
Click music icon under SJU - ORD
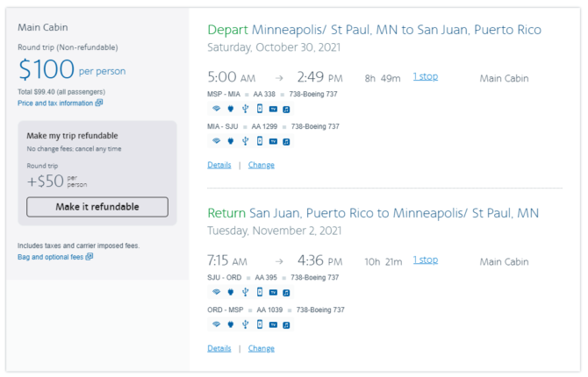pyautogui.click(x=286, y=293)
